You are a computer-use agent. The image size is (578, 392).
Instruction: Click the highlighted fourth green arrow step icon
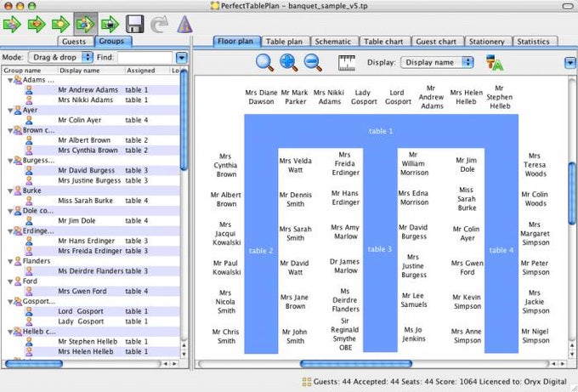(86, 25)
